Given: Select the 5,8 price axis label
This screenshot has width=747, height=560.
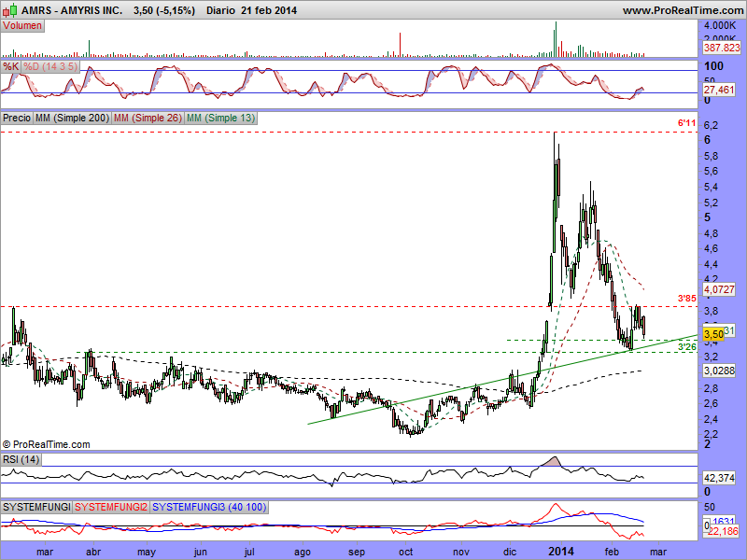Looking at the screenshot, I should (712, 156).
